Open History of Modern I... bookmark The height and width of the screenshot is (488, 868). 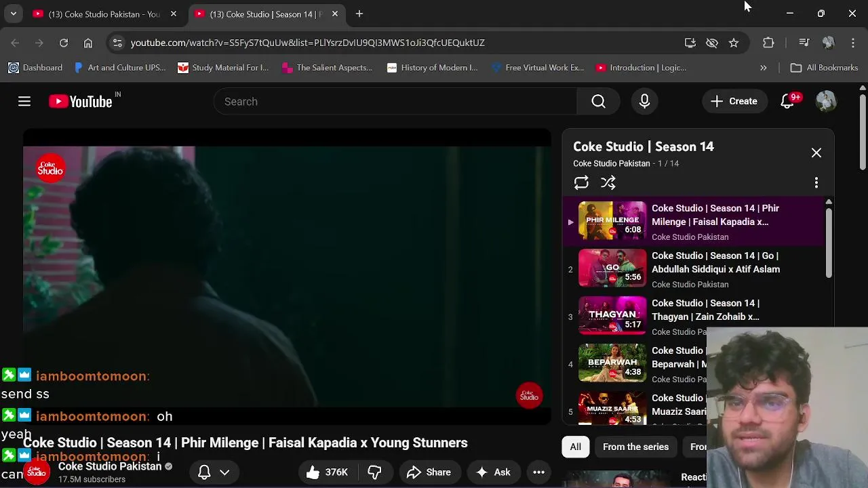[432, 68]
